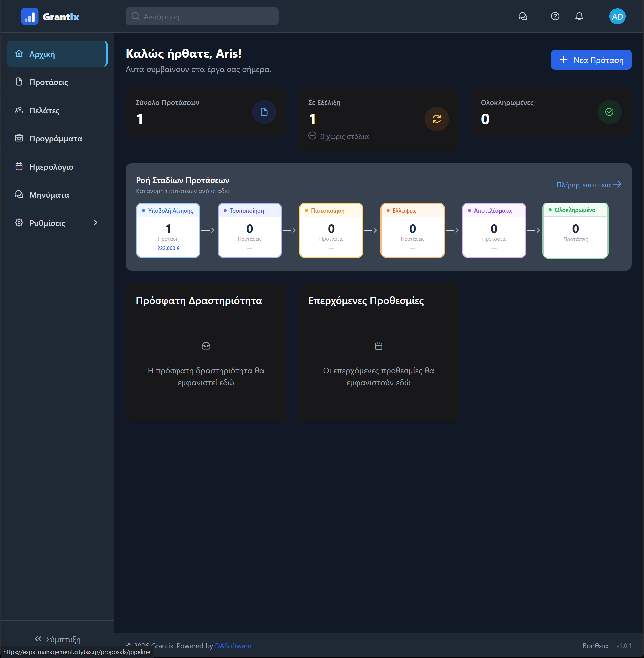Open the notifications bell
This screenshot has width=644, height=658.
(579, 16)
